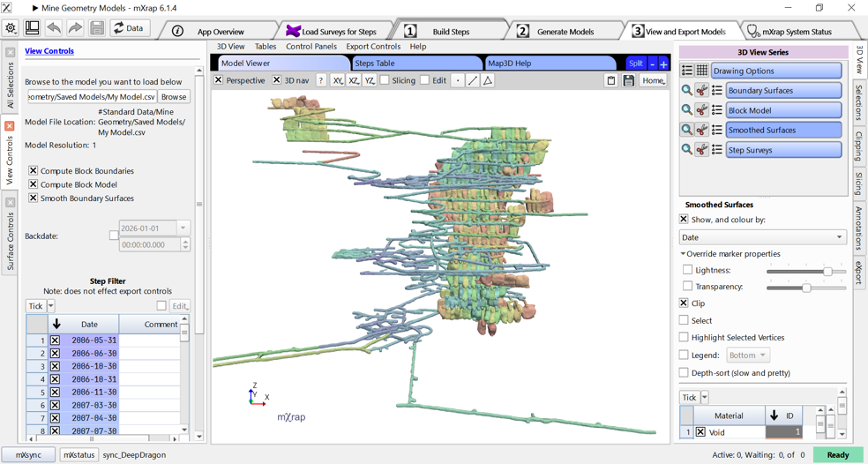
Task: Click the model file path input field
Action: (92, 96)
